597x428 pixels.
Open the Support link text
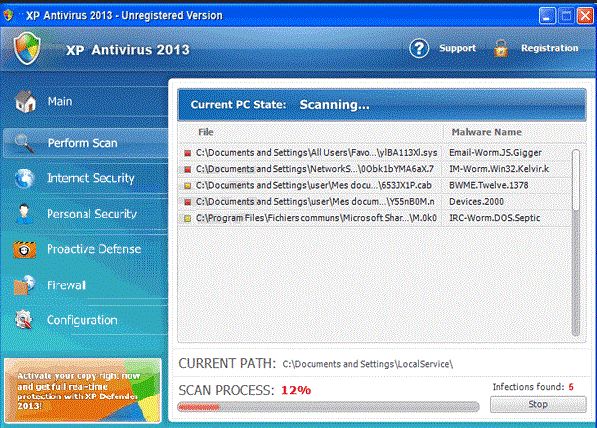(457, 48)
